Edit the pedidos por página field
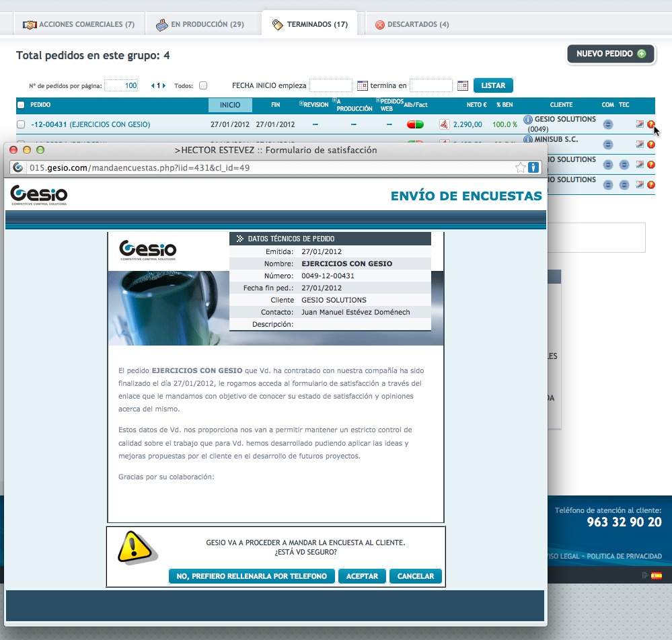The width and height of the screenshot is (672, 640). pyautogui.click(x=122, y=85)
